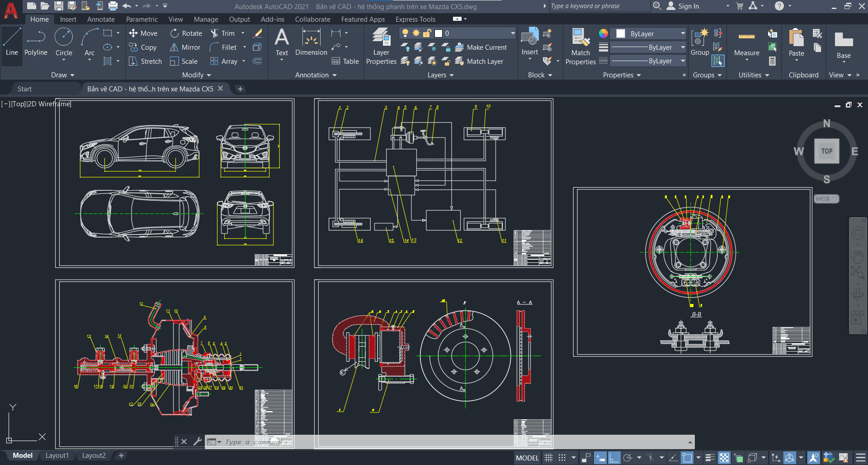Click the Group tool

click(x=700, y=42)
